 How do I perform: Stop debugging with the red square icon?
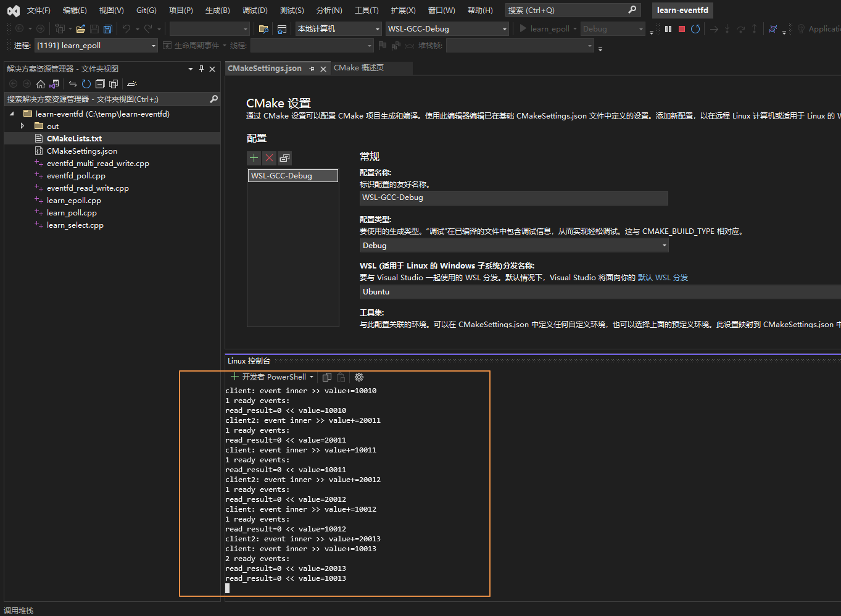(x=681, y=28)
